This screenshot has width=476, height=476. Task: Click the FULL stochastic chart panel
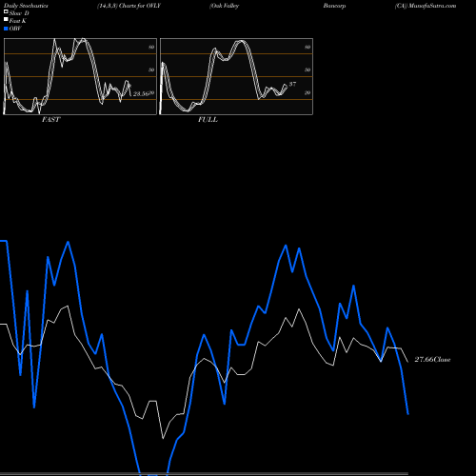point(236,76)
